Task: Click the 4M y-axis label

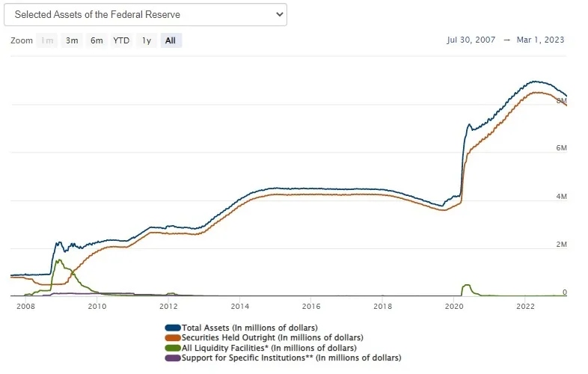Action: point(561,197)
